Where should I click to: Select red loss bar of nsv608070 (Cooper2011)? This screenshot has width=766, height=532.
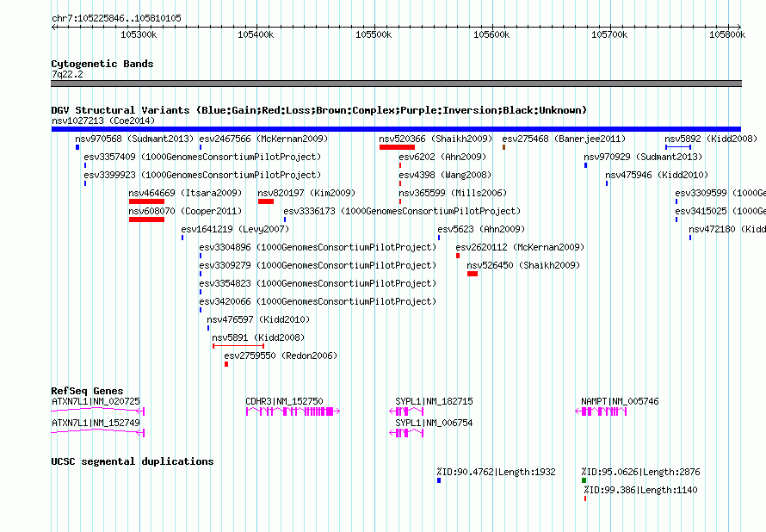[x=146, y=220]
